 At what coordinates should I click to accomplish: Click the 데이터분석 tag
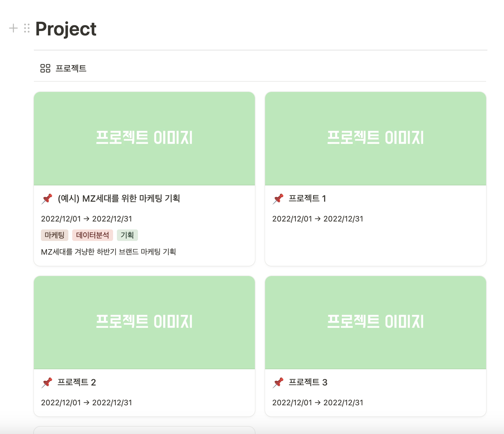(93, 235)
